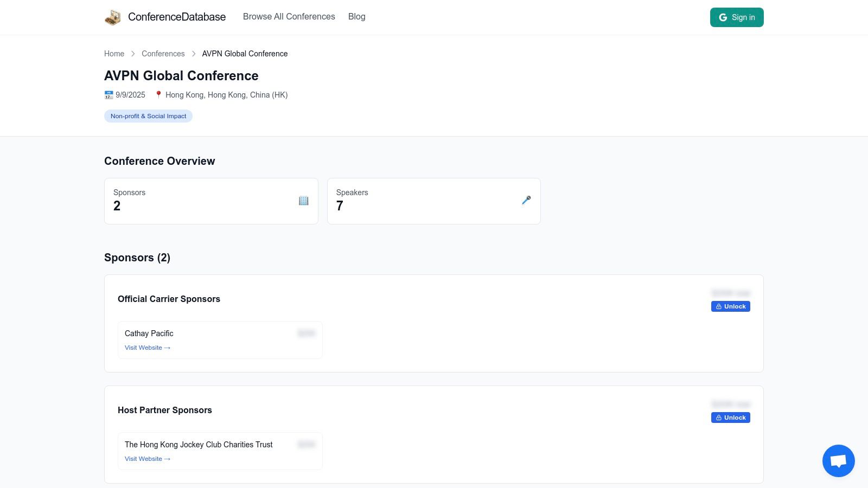The width and height of the screenshot is (868, 488).
Task: Visit Hong Kong Jockey Club Charities Trust website
Action: pos(147,459)
